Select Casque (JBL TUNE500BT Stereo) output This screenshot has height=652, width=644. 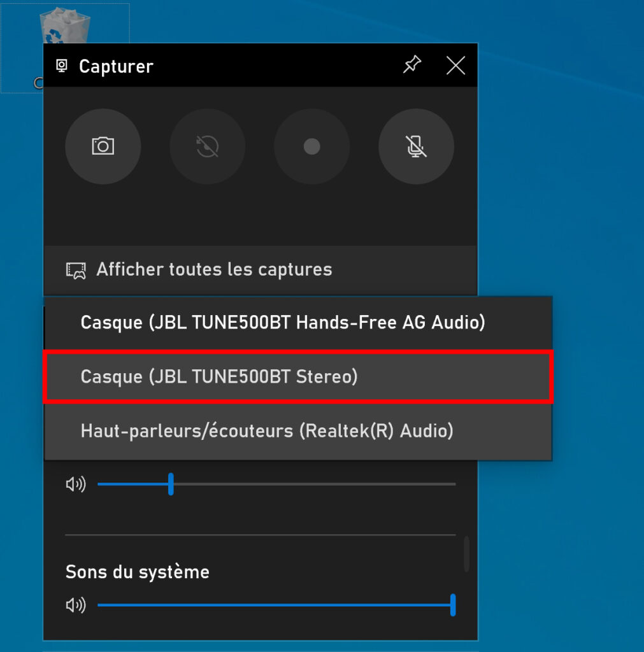pos(298,377)
